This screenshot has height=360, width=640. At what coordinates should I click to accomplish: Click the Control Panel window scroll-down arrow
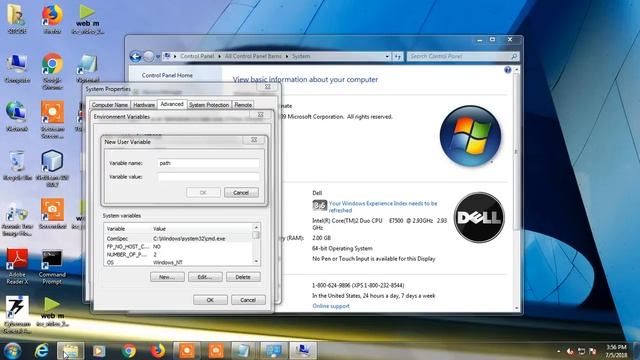tap(516, 308)
